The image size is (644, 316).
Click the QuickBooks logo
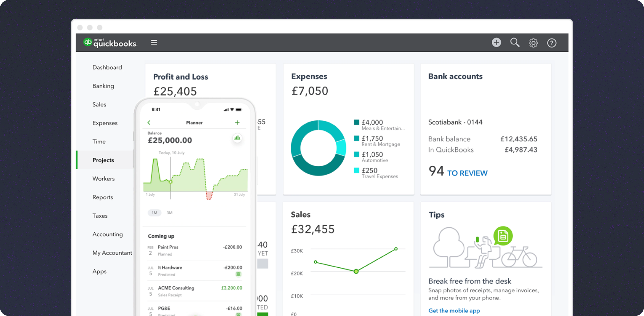tap(110, 43)
